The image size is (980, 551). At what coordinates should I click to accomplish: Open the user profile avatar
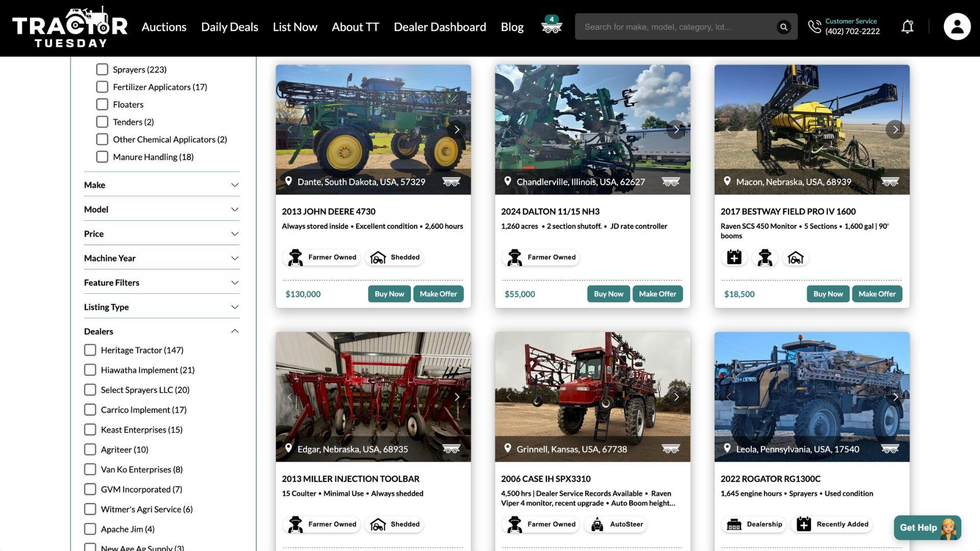(x=957, y=27)
